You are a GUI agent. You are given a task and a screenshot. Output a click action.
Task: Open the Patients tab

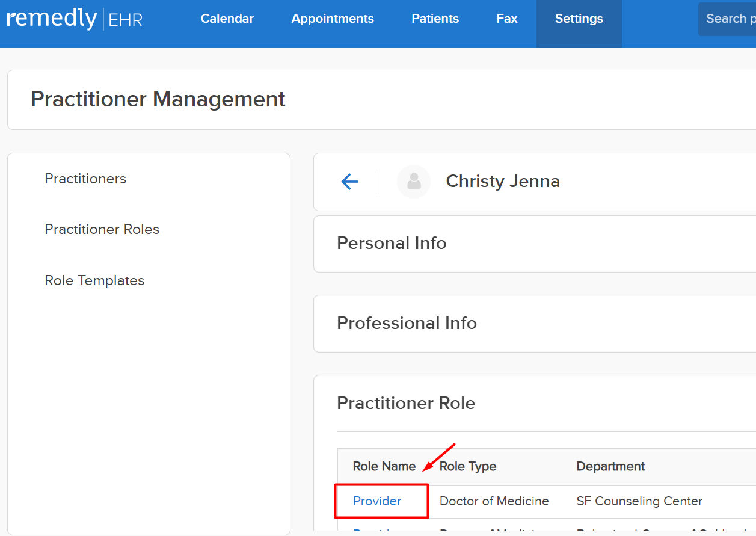click(x=435, y=19)
